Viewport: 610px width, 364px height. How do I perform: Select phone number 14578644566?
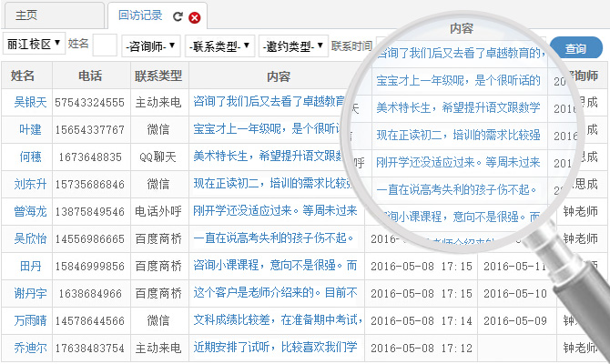tap(89, 321)
